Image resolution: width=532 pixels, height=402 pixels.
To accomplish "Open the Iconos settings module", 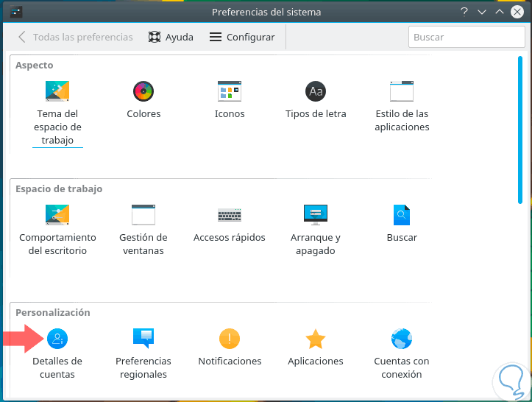I will pos(230,92).
